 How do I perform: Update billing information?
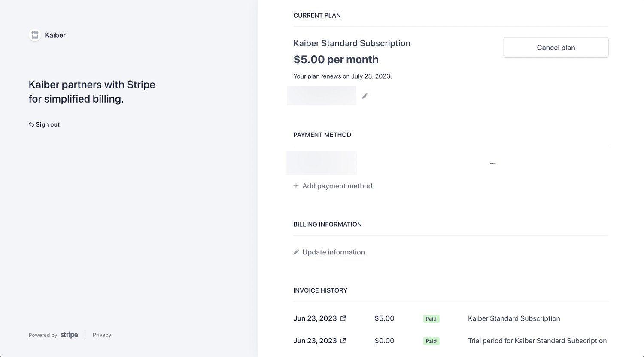tap(329, 252)
